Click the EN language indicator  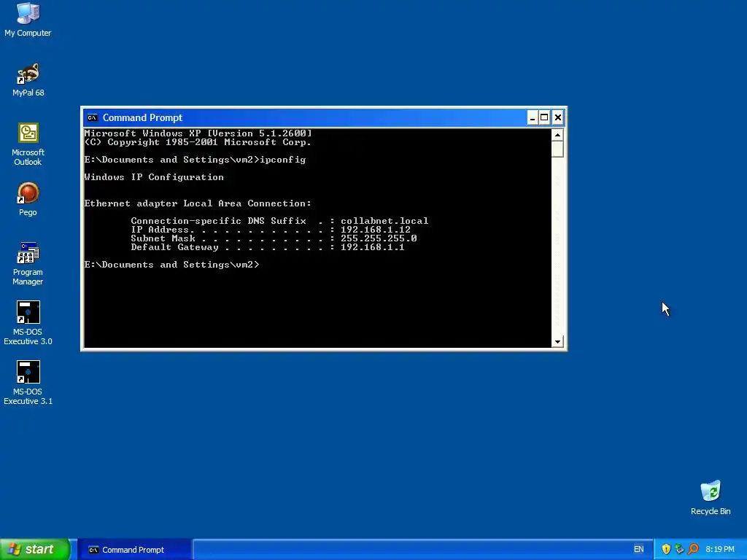pyautogui.click(x=638, y=549)
